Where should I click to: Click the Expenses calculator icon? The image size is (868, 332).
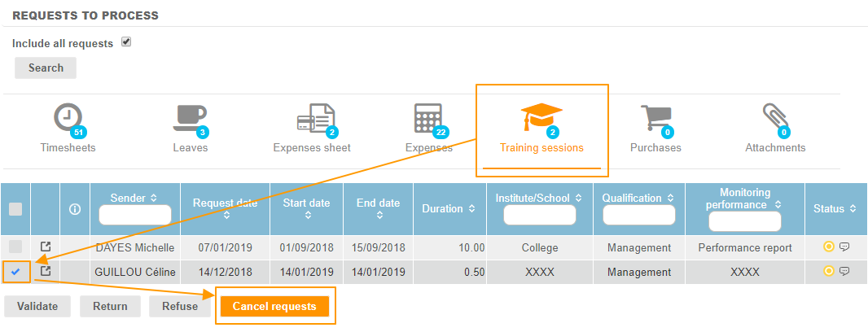coord(429,120)
